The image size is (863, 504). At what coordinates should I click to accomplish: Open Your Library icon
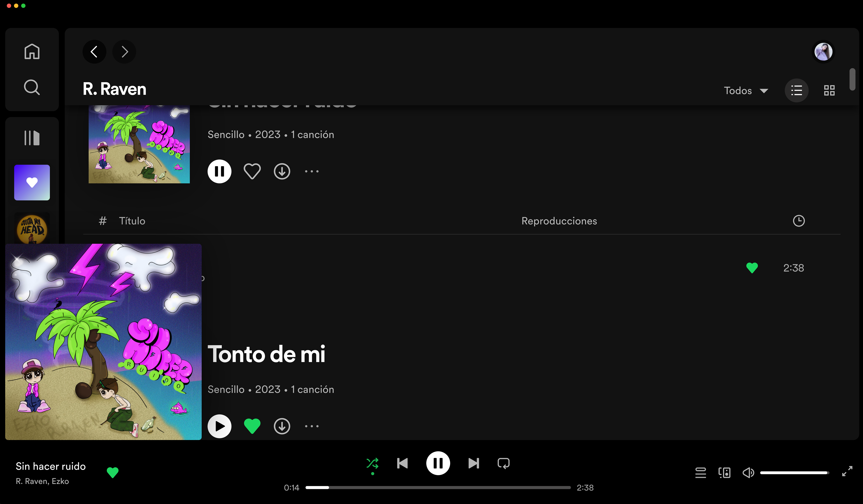click(x=32, y=138)
